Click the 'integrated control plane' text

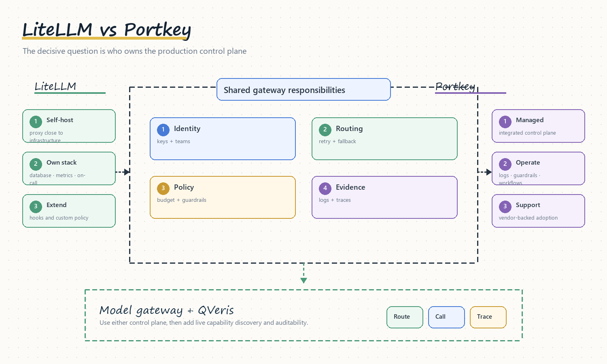527,133
